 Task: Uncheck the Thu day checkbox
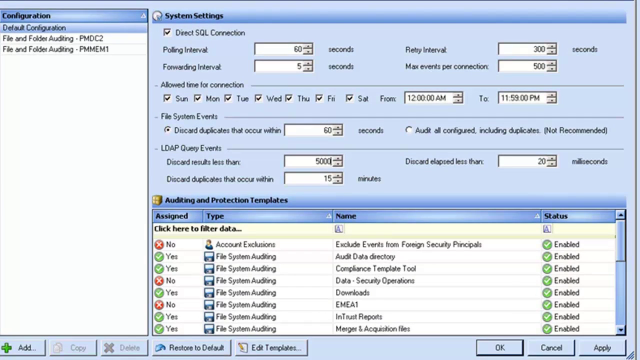[x=289, y=98]
